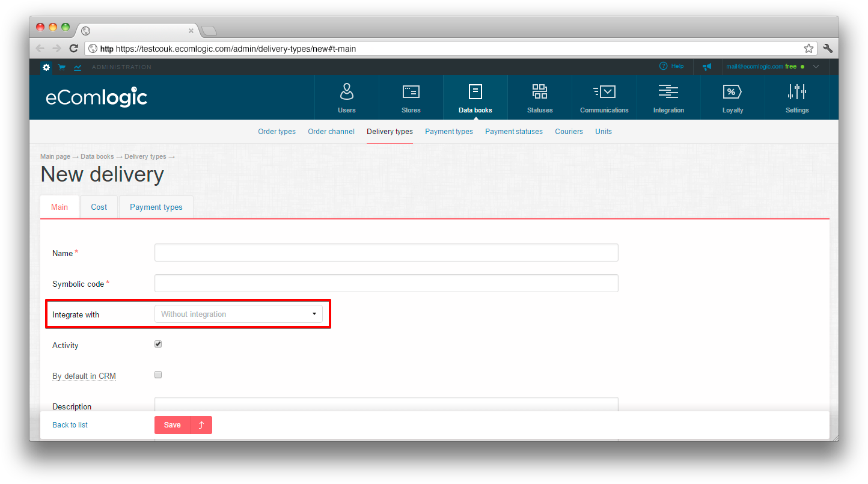Click the By default in CRM label
Image resolution: width=868 pixels, height=484 pixels.
(84, 376)
